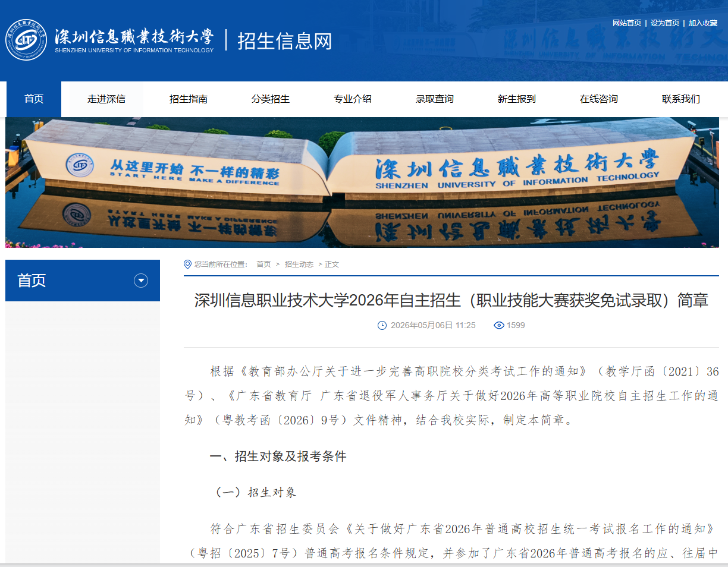
Task: Click paragraph text starting 符合广东省招生委员会
Action: pyautogui.click(x=451, y=541)
